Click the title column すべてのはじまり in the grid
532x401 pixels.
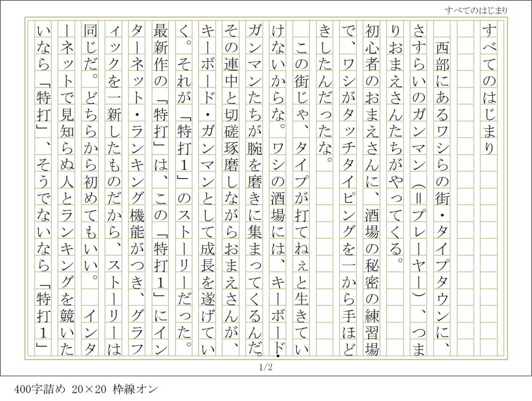488,90
